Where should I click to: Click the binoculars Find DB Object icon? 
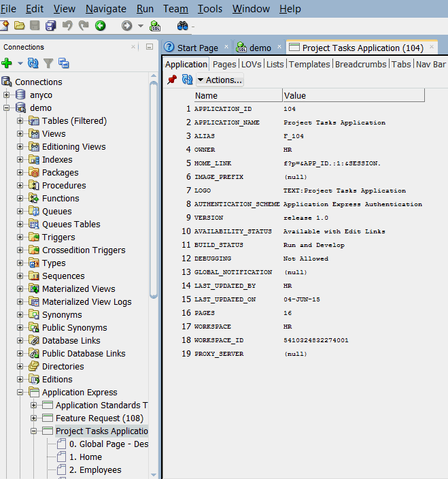pos(182,26)
